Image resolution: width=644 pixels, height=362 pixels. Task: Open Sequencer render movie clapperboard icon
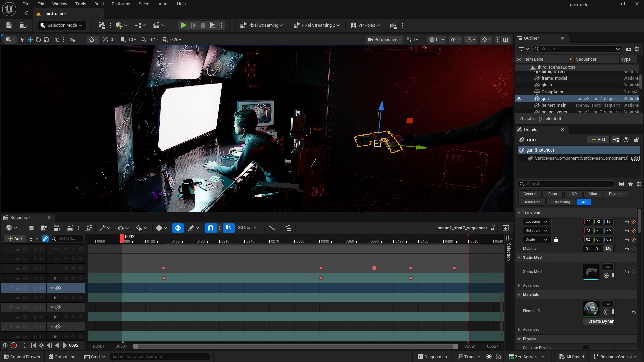(70, 228)
